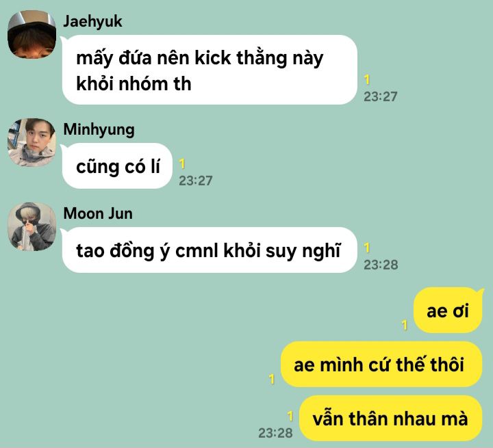This screenshot has height=448, width=493.
Task: Click the unread count beside "vẫn thân nhau mà"
Action: click(x=290, y=416)
